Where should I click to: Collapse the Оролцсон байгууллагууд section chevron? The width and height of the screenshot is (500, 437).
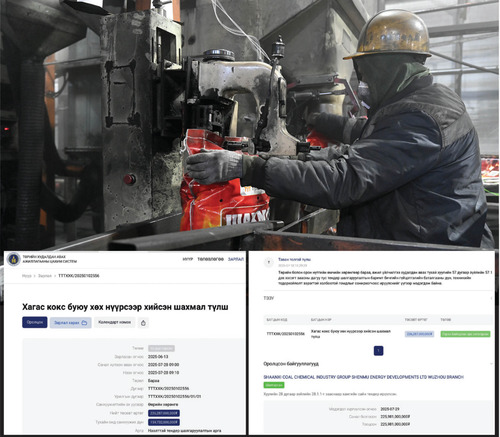(491, 364)
